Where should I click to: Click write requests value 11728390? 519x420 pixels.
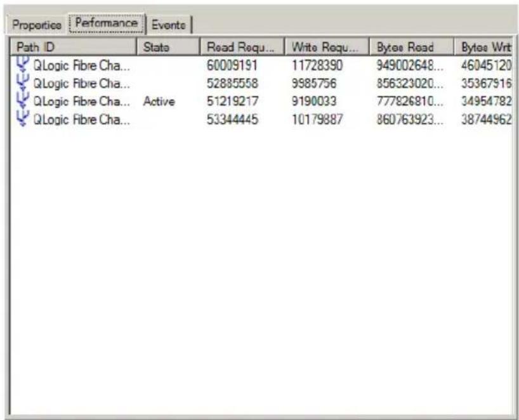click(x=317, y=65)
